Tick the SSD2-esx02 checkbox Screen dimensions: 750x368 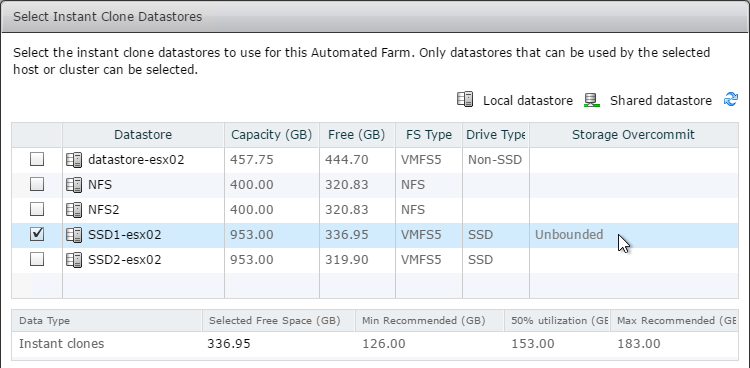[37, 259]
